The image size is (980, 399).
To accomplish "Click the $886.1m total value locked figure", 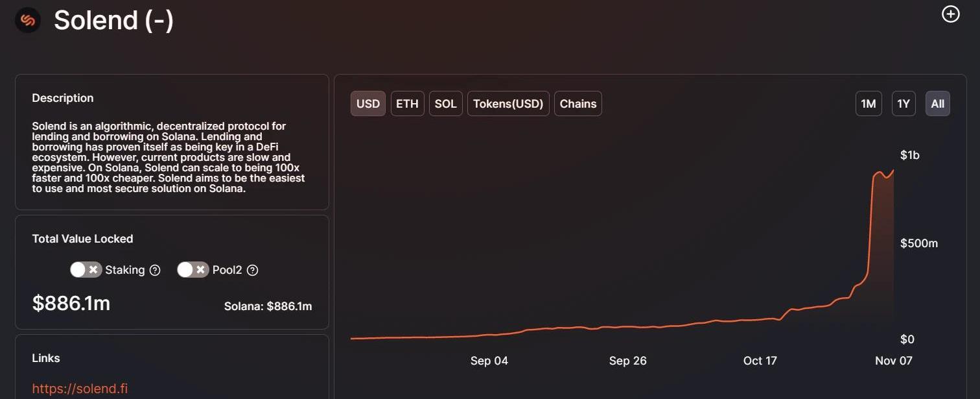I will (71, 303).
